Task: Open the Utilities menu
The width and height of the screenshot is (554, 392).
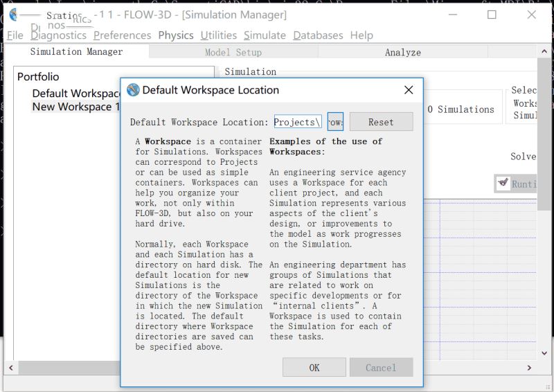Action: click(218, 35)
